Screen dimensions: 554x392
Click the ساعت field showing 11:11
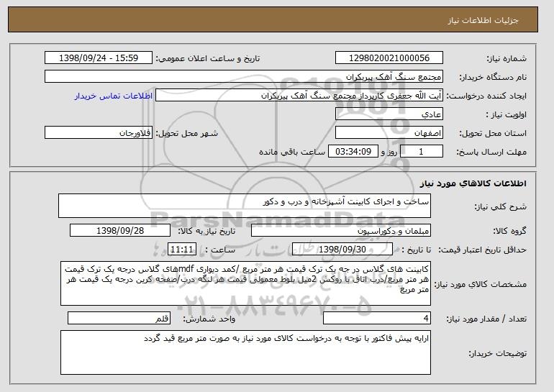(x=181, y=250)
